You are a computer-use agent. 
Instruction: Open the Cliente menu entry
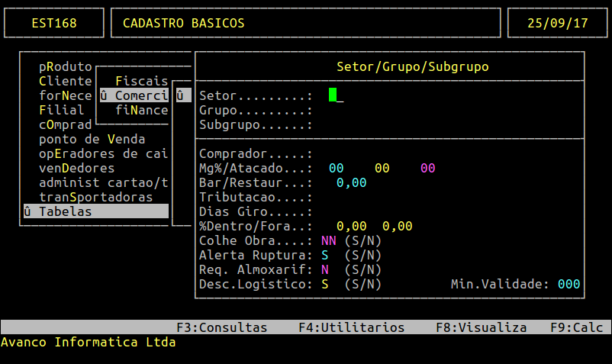[x=65, y=81]
